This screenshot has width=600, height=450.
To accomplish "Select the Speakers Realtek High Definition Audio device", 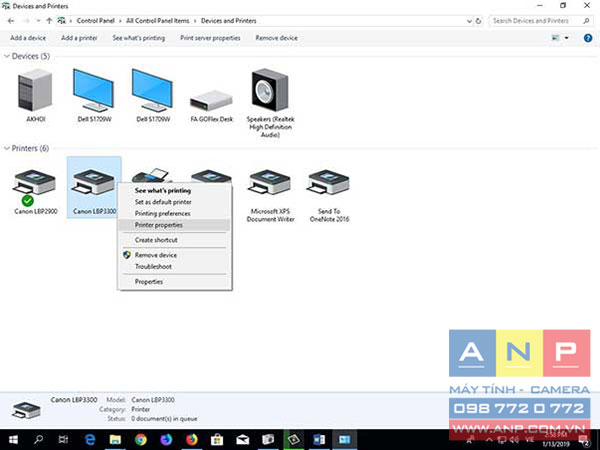I will [x=270, y=90].
